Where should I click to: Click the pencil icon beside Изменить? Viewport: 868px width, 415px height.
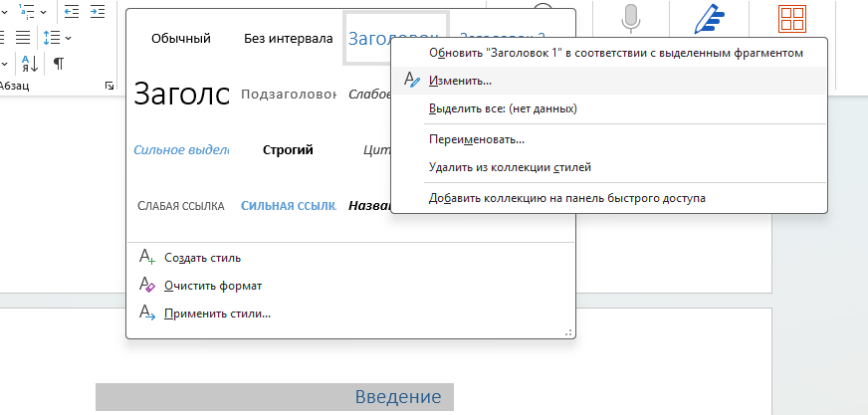point(412,81)
